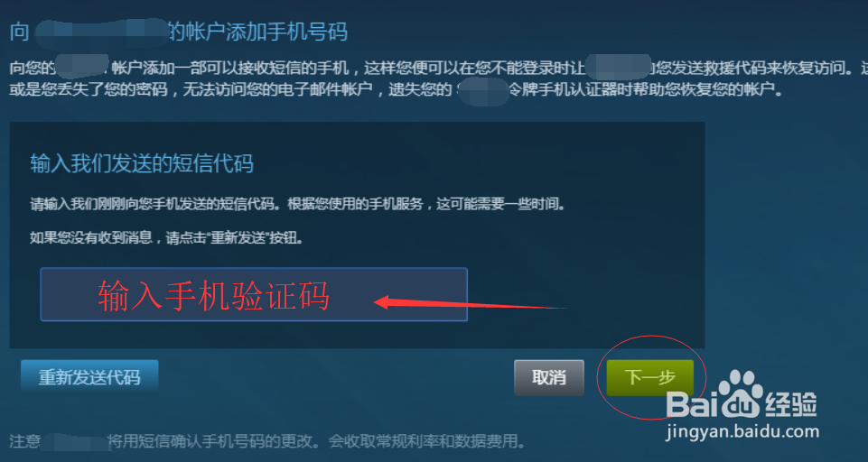
Task: Proceed with the green 下一步 button
Action: point(650,377)
